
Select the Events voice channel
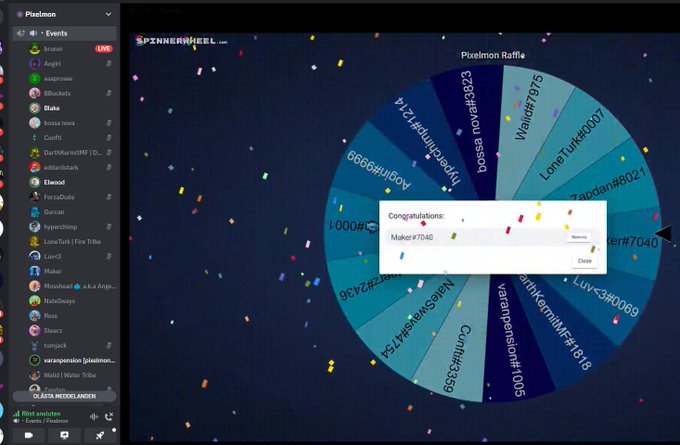coord(65,33)
